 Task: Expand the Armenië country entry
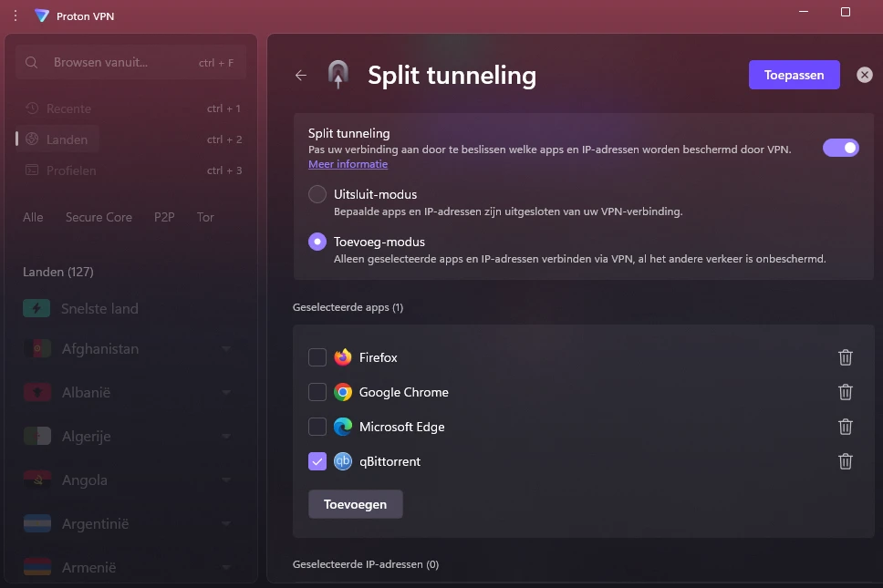(x=225, y=567)
